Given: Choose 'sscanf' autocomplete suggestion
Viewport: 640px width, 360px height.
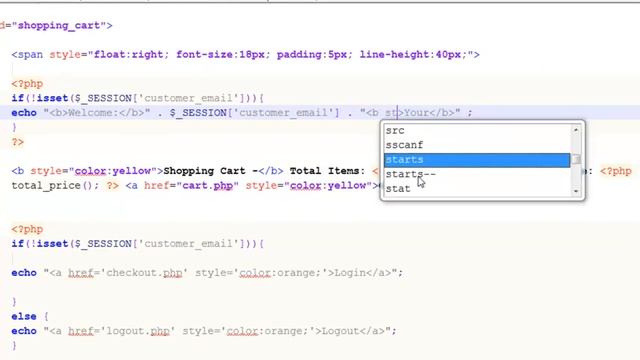Looking at the screenshot, I should click(477, 145).
